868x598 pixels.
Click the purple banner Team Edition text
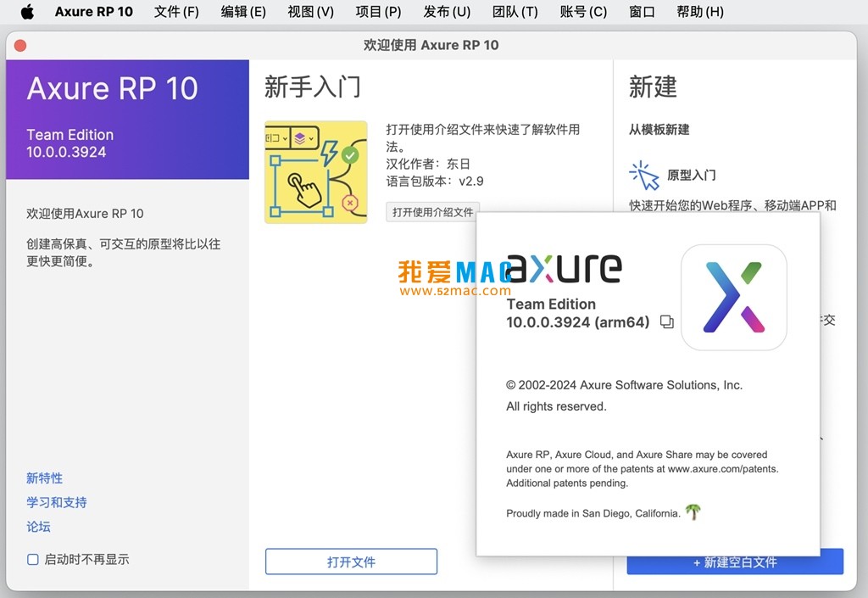[70, 135]
